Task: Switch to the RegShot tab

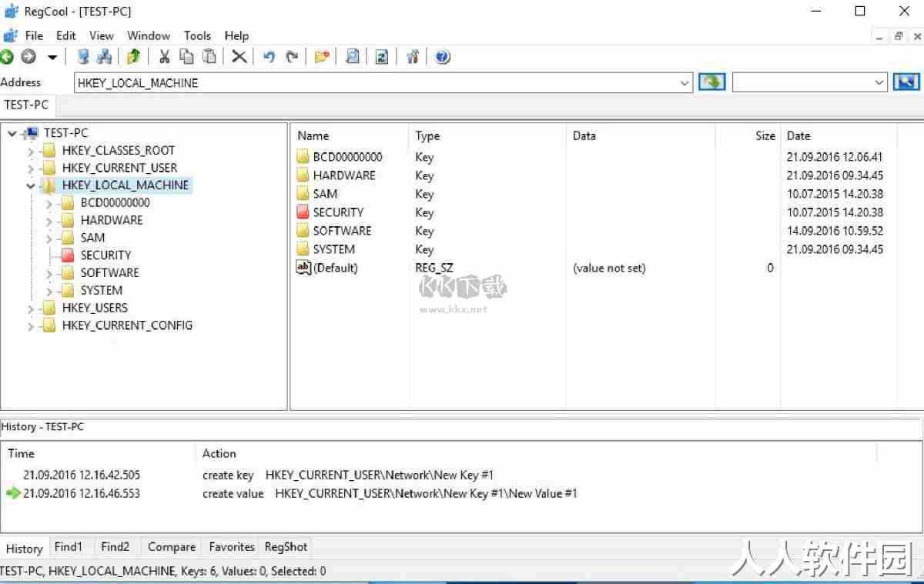Action: tap(286, 547)
